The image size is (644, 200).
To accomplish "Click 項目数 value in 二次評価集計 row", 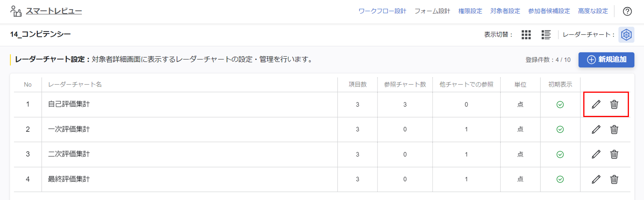I will pyautogui.click(x=358, y=154).
